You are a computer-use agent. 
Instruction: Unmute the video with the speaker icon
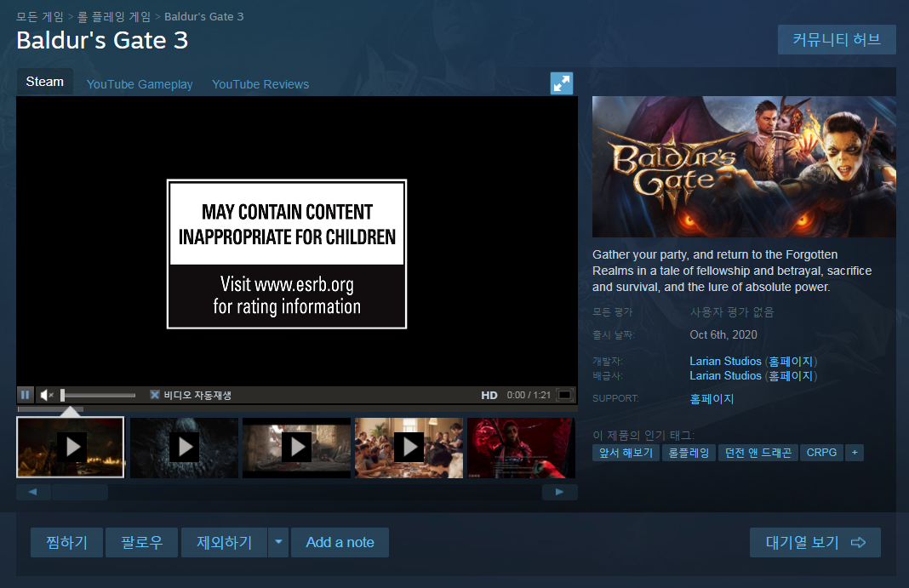[x=46, y=395]
